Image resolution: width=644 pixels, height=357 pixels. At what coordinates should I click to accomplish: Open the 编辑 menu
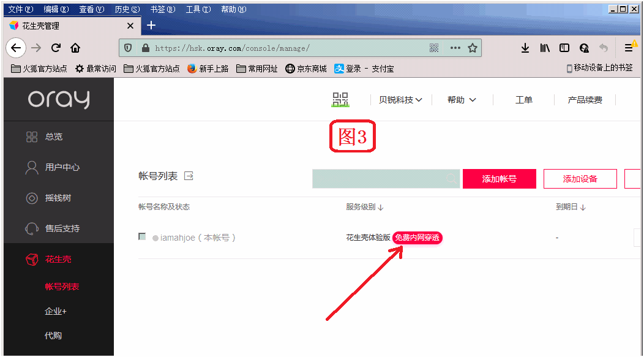pyautogui.click(x=56, y=9)
